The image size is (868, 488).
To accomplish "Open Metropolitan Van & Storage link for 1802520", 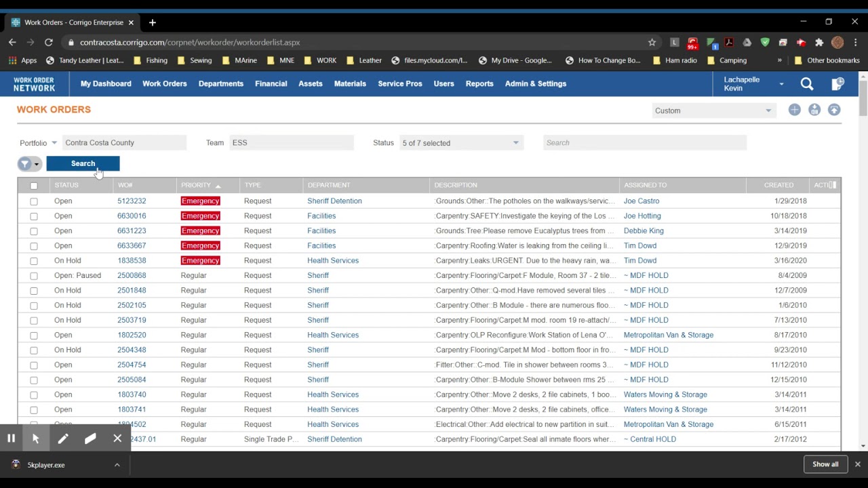I will pyautogui.click(x=668, y=335).
